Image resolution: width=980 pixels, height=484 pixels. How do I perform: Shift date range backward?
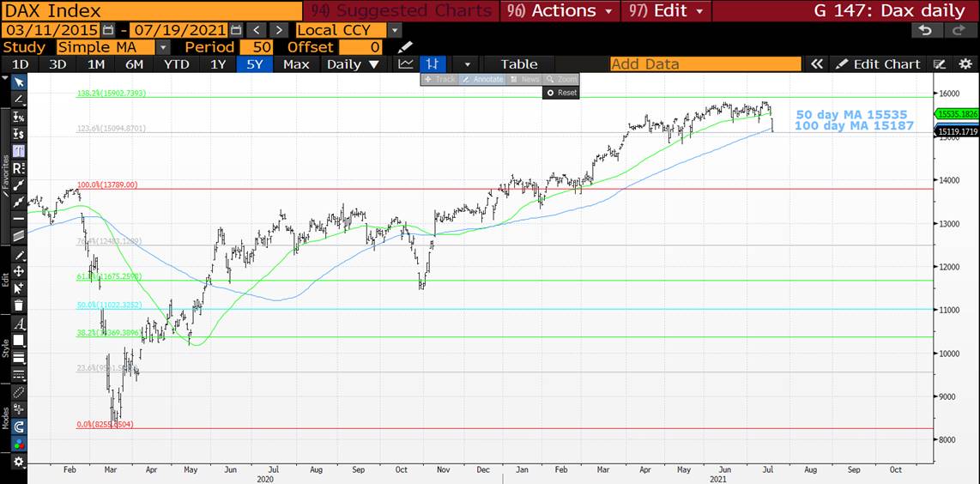pos(256,29)
